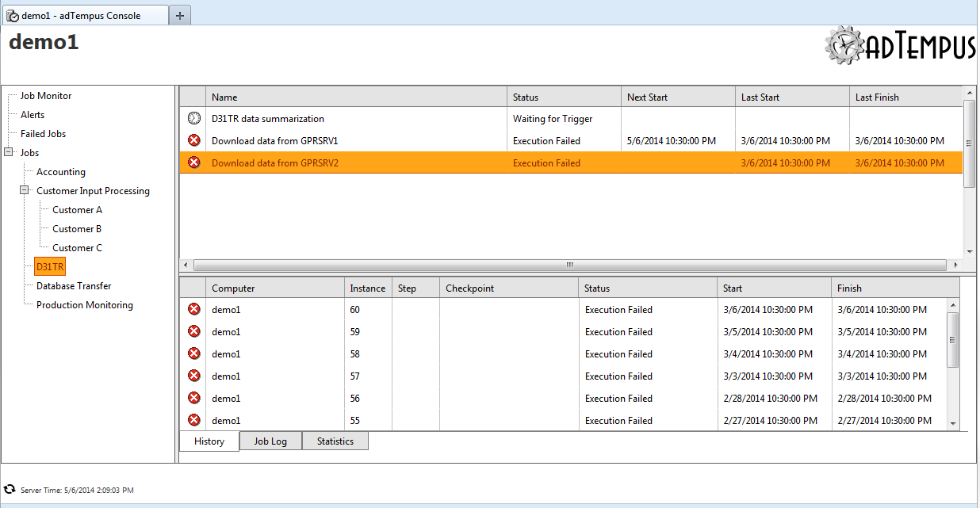Viewport: 980px width, 508px height.
Task: Click the failed icon on instance 55 row
Action: (x=194, y=421)
